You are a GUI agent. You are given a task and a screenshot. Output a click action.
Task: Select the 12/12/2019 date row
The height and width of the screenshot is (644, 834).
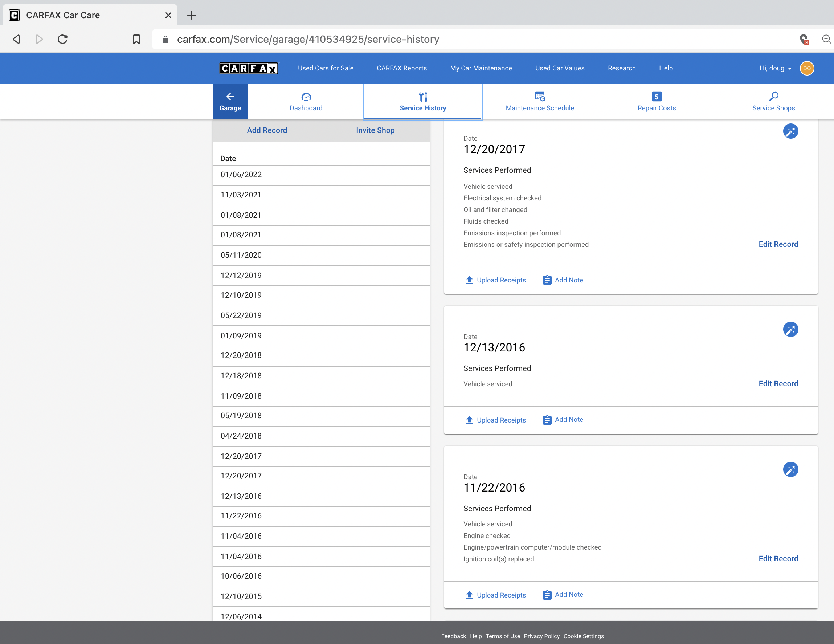click(x=321, y=276)
